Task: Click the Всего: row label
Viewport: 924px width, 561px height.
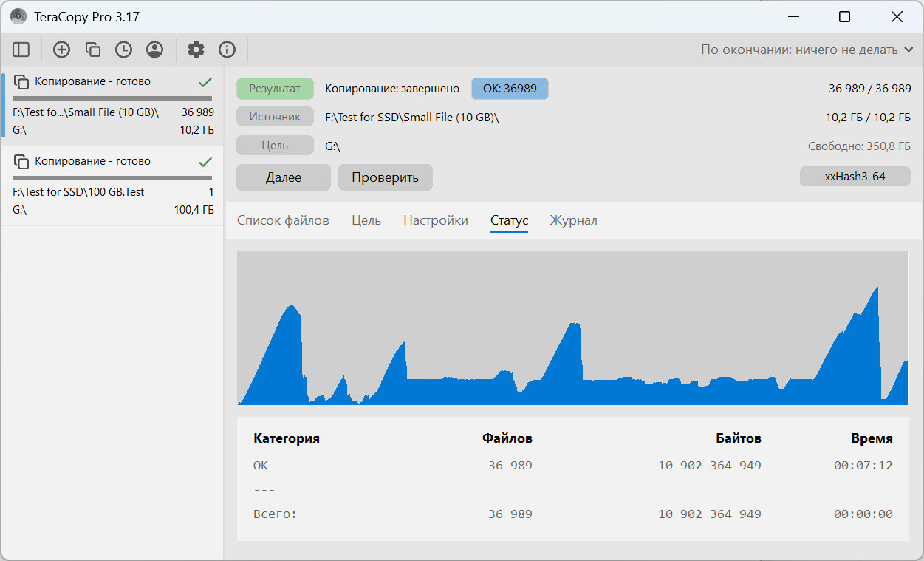Action: pos(275,514)
